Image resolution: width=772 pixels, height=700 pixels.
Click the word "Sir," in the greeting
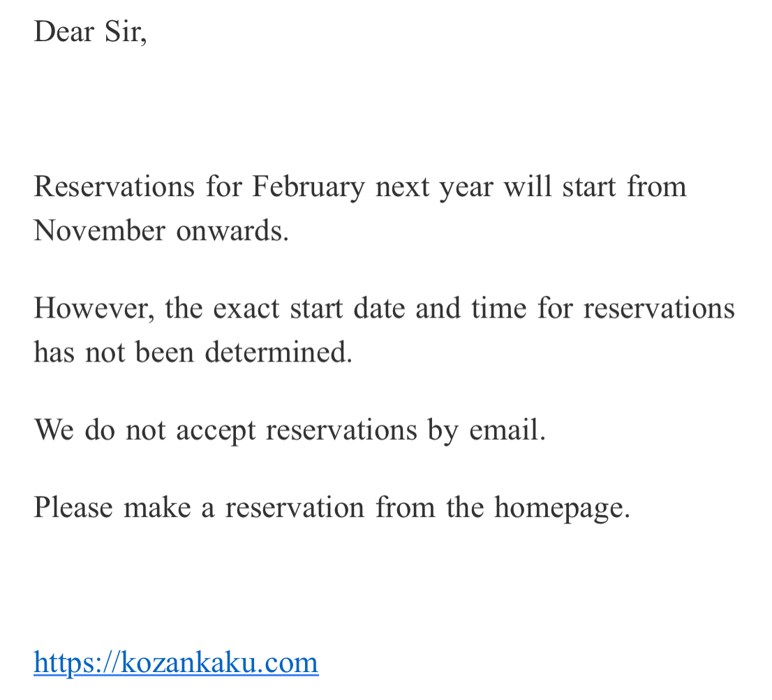tap(126, 31)
